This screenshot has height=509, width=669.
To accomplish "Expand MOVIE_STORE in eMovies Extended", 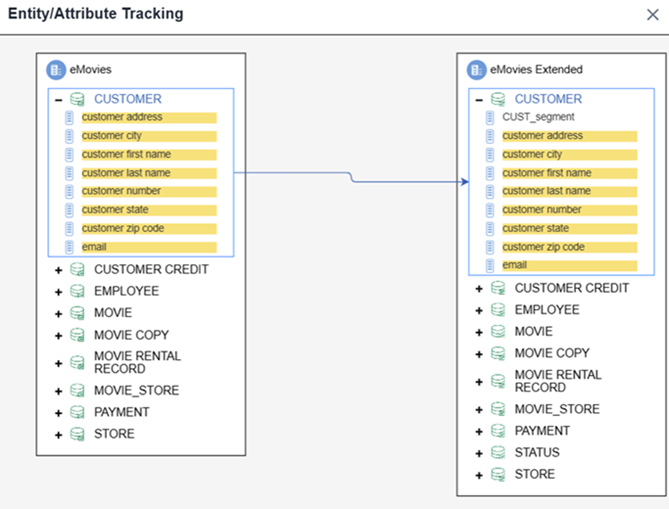I will tap(479, 410).
